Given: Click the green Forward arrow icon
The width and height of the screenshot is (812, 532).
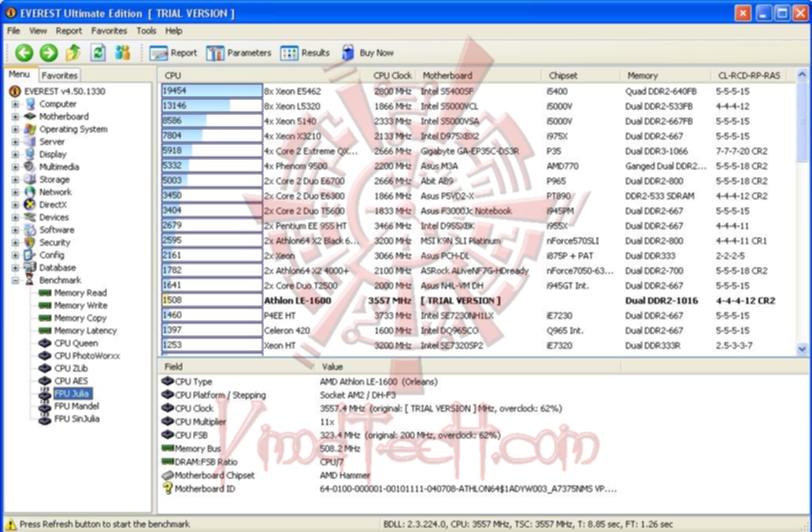Looking at the screenshot, I should [x=49, y=52].
